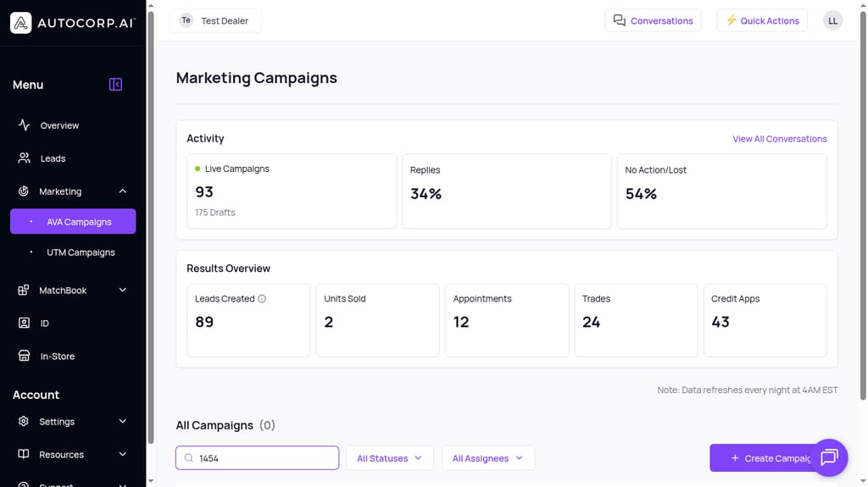Viewport: 868px width, 487px height.
Task: Expand the MatchBook submenu chevron
Action: pos(122,290)
